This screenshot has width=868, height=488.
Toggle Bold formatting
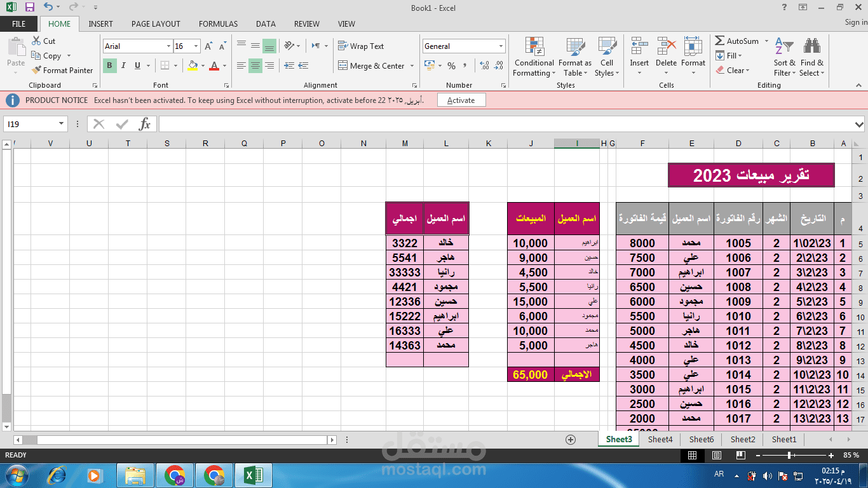point(109,65)
